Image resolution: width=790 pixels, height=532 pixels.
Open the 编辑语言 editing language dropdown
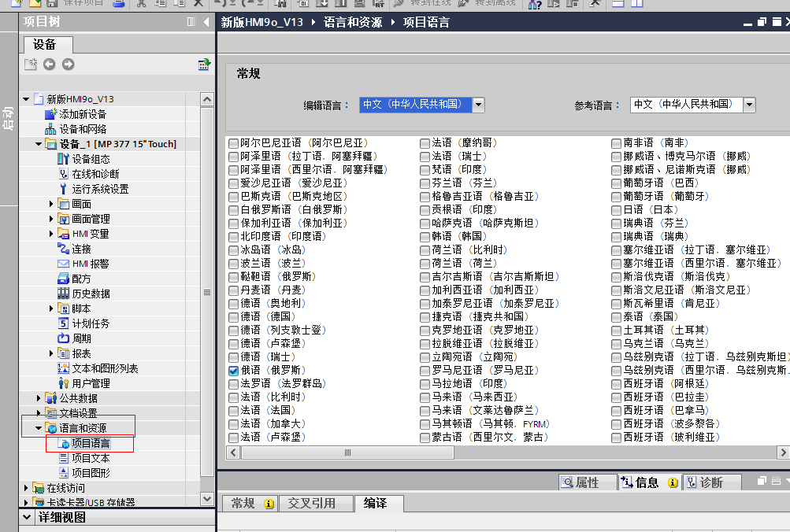click(478, 105)
